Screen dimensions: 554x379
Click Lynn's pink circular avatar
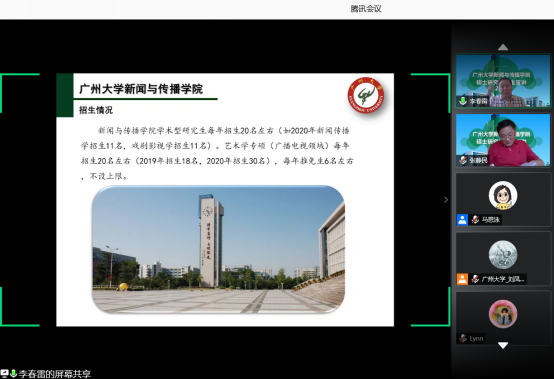pyautogui.click(x=503, y=314)
